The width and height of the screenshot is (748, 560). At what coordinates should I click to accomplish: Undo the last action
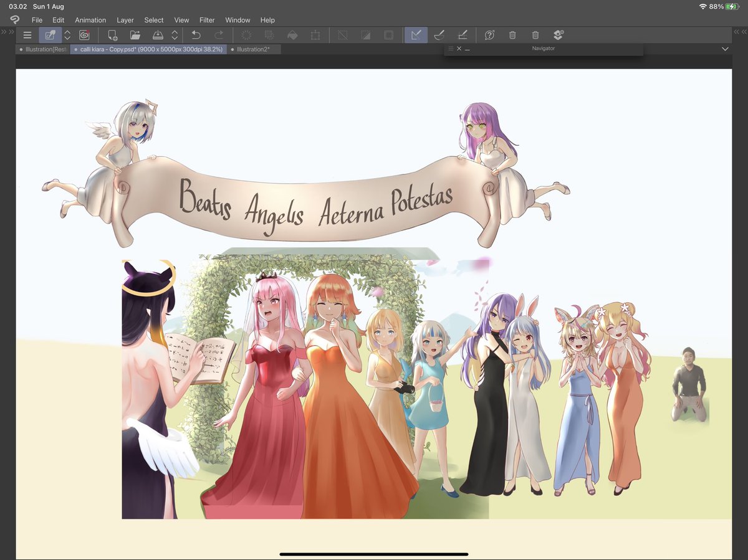(x=196, y=36)
